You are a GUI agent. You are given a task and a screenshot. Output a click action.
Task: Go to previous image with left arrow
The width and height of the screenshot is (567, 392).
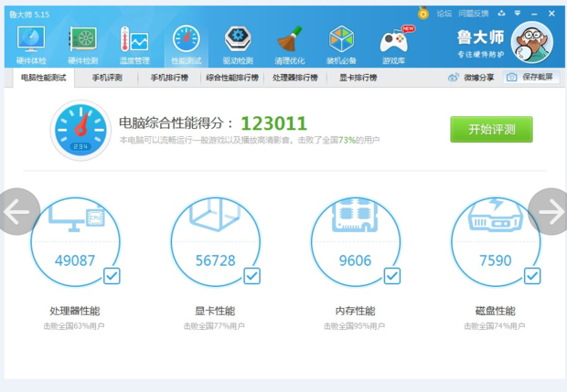point(17,211)
